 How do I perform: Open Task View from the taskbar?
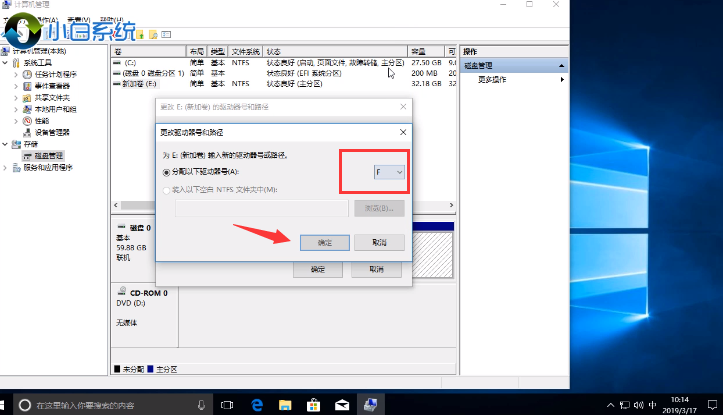tap(227, 405)
